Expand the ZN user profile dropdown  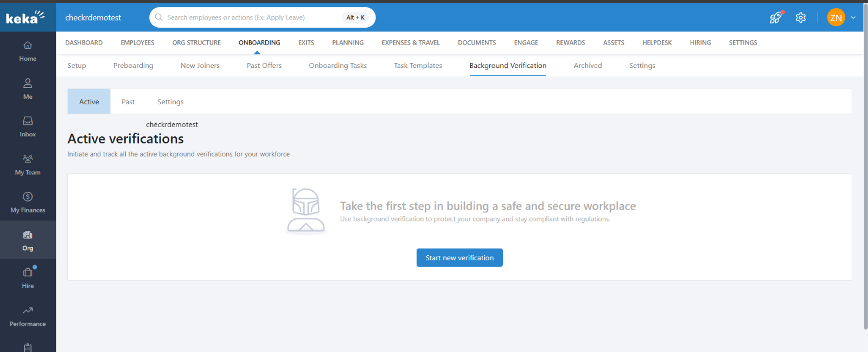pos(853,17)
